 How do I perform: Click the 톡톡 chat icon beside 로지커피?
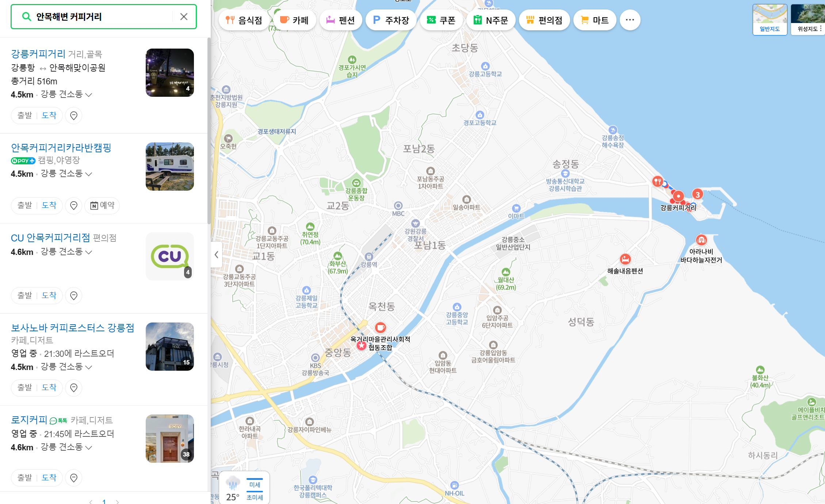pos(58,421)
